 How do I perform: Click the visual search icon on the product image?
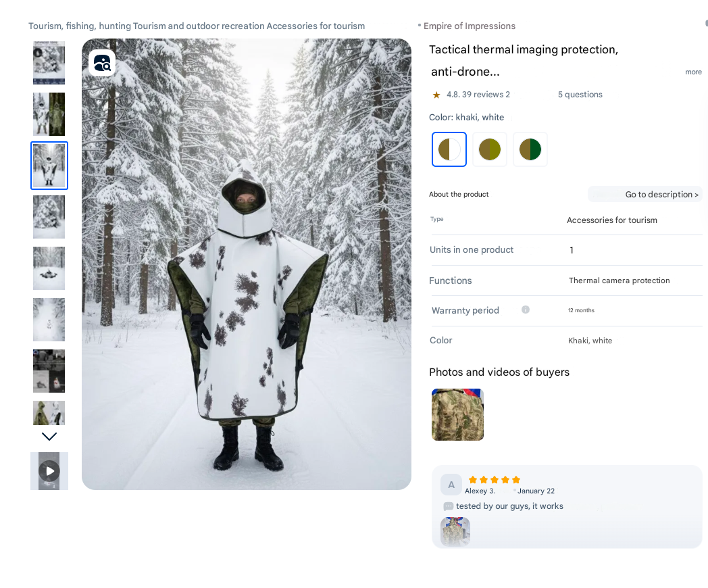pyautogui.click(x=102, y=63)
